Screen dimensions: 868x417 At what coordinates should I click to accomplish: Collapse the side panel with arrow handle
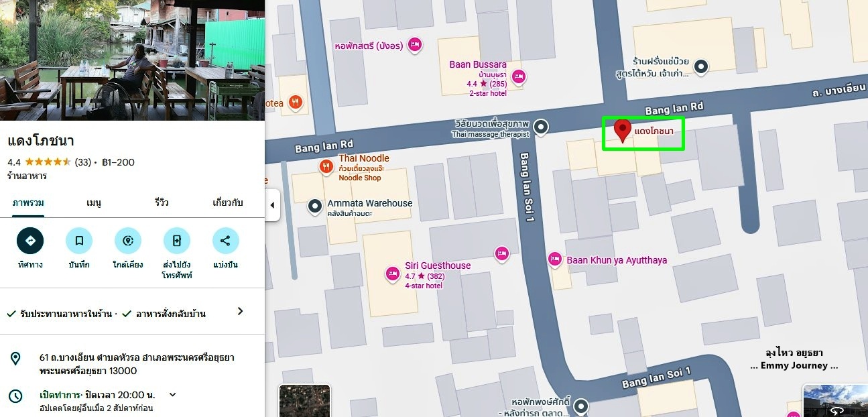tap(272, 205)
